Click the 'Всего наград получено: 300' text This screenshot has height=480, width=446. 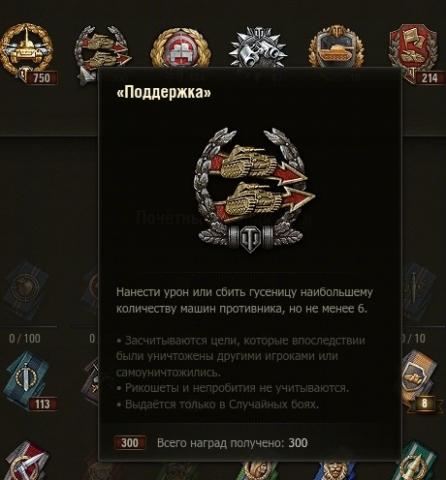(232, 443)
